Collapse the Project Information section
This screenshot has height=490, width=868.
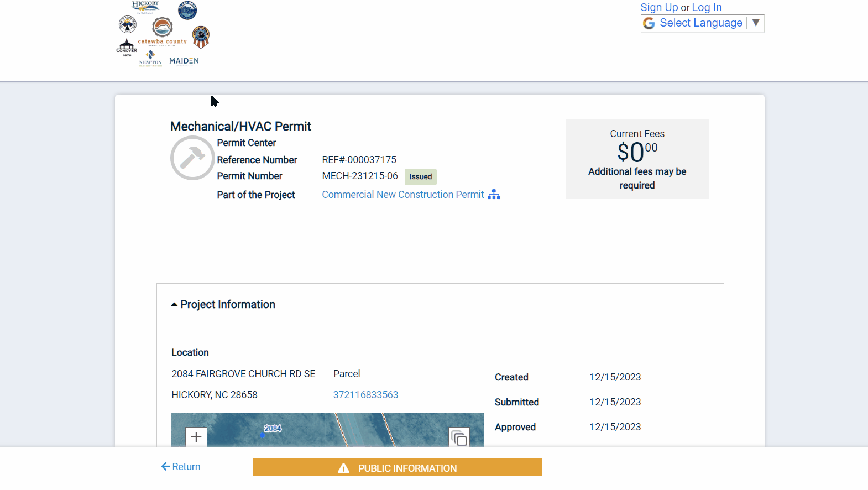(x=223, y=305)
